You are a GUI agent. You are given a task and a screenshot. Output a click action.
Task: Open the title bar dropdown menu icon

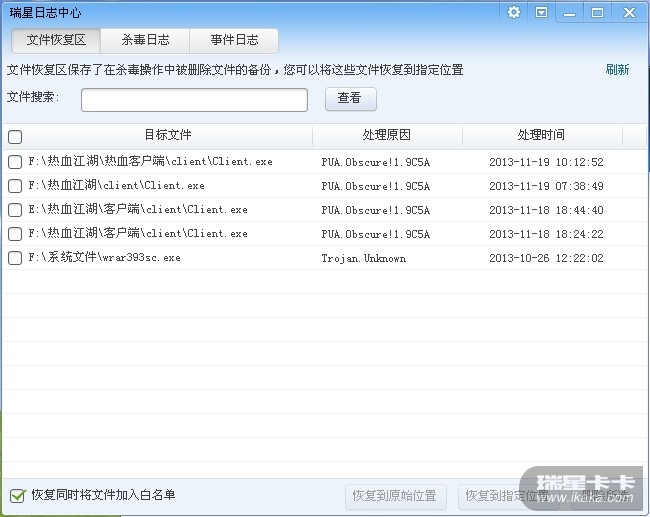click(x=541, y=12)
